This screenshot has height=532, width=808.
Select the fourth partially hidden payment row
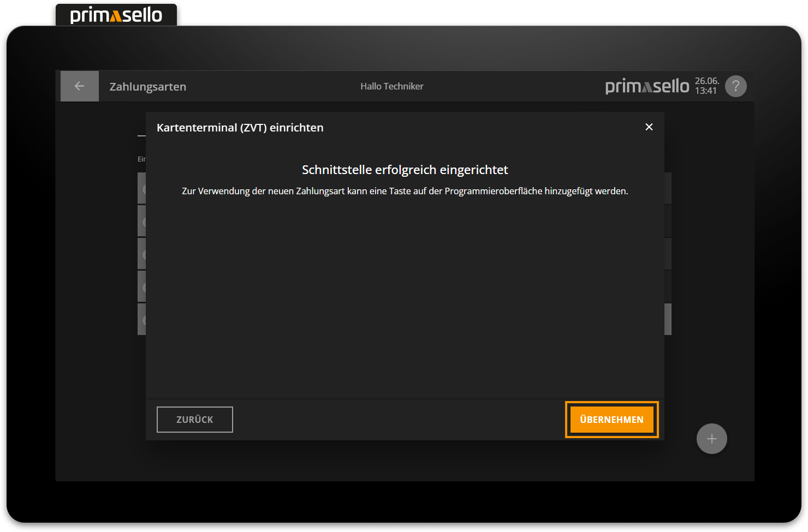(141, 287)
